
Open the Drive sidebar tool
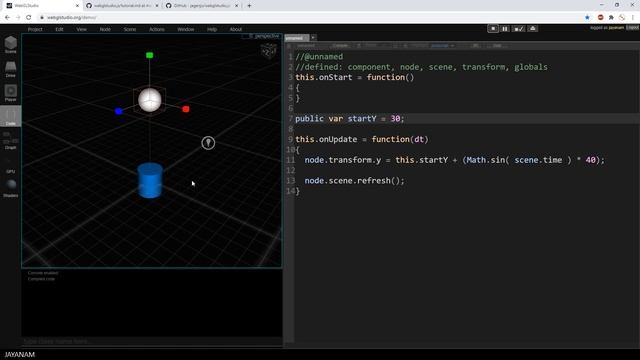click(11, 69)
